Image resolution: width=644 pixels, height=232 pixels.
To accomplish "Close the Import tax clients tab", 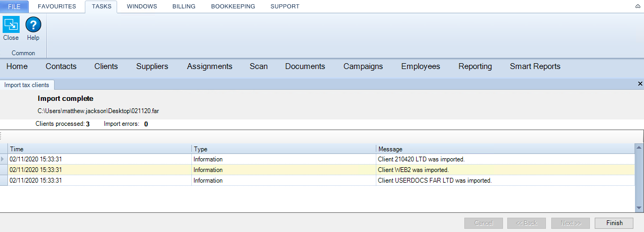I will 640,84.
